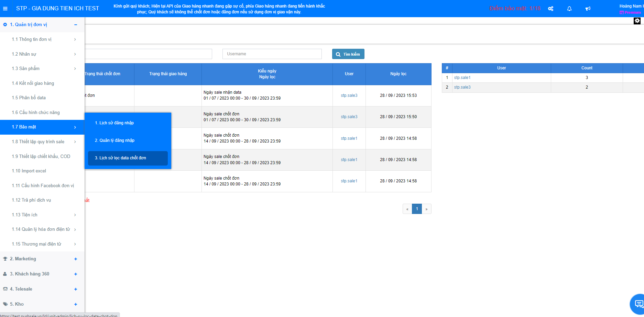This screenshot has width=644, height=317.
Task: Click the announcements megaphone icon
Action: 588,9
